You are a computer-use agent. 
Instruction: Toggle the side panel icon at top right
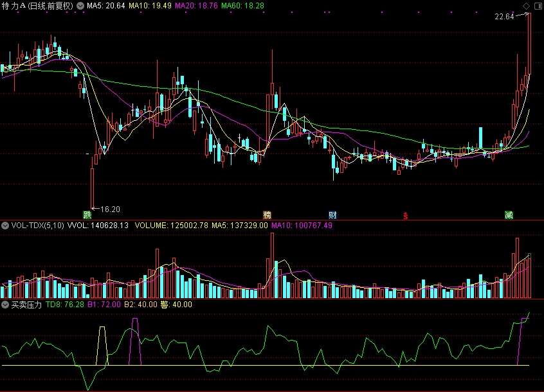[x=538, y=6]
